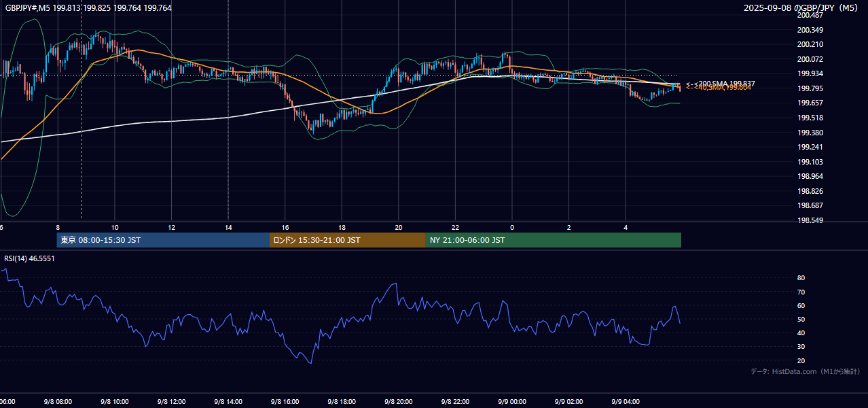Click price axis label 200.210
This screenshot has height=408, width=868.
point(810,44)
